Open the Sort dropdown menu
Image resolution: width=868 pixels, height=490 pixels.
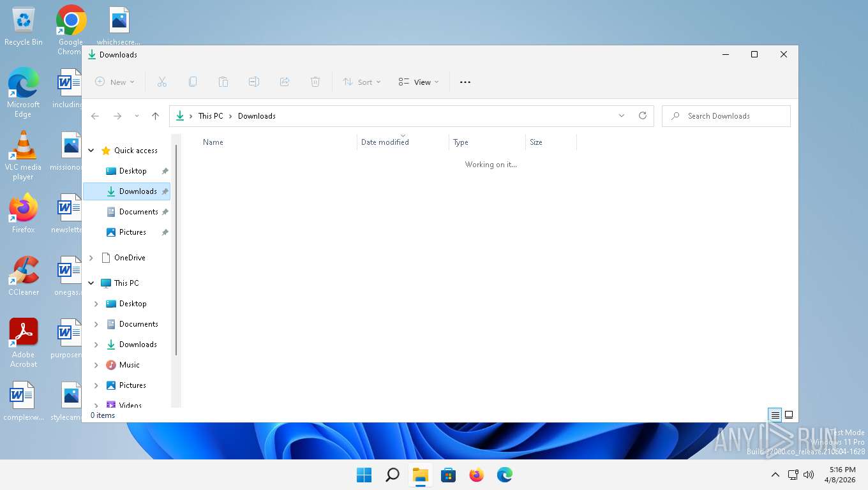362,82
